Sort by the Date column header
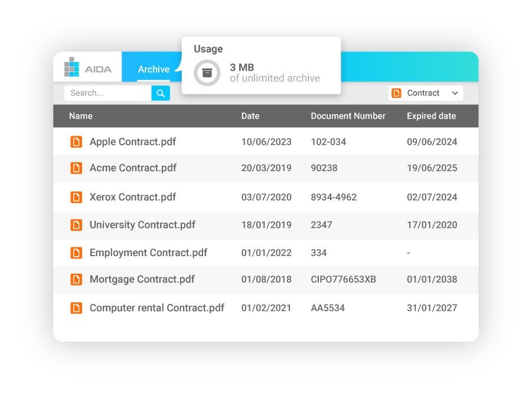Image resolution: width=532 pixels, height=393 pixels. (x=250, y=116)
